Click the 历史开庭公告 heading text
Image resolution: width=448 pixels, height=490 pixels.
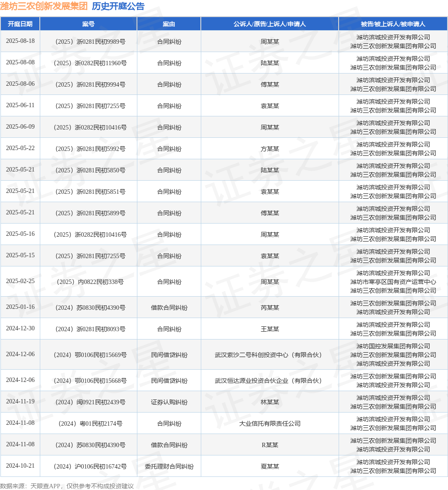click(118, 6)
